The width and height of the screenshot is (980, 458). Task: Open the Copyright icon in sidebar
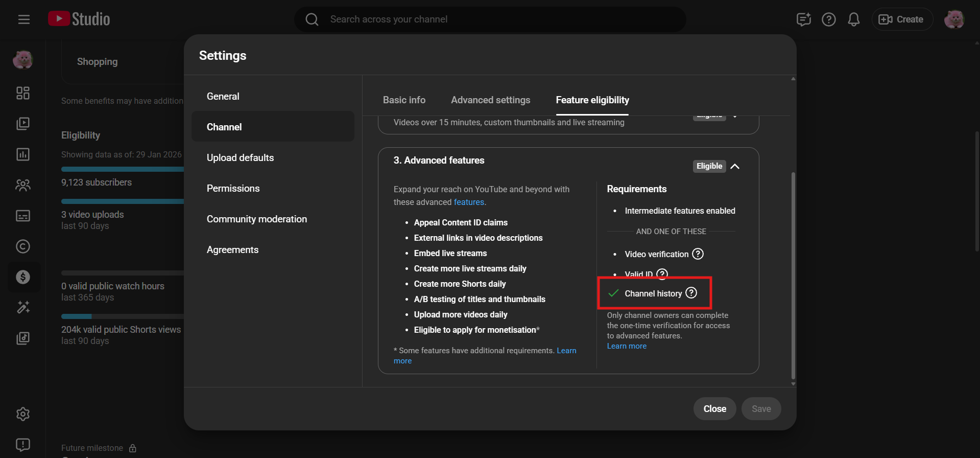pyautogui.click(x=23, y=246)
